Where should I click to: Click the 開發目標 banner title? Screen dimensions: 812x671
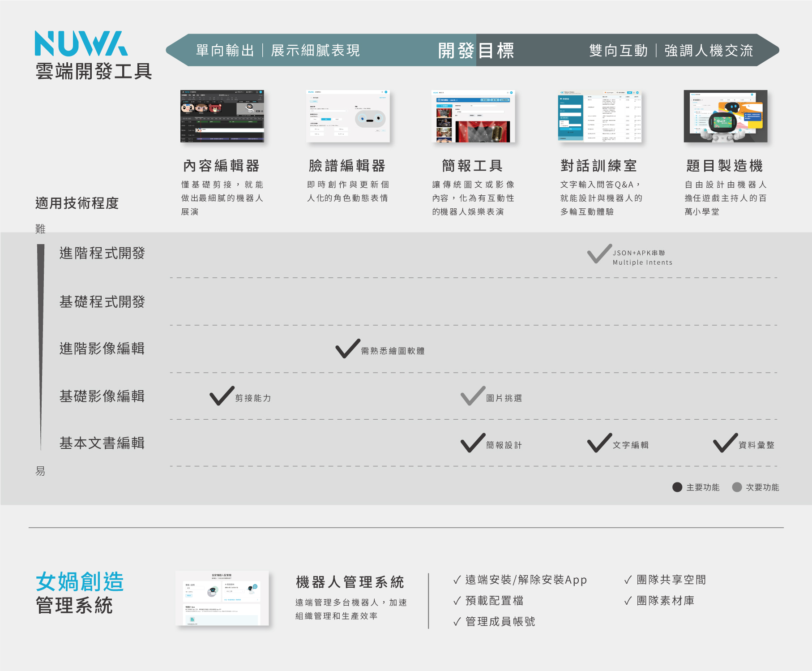[476, 50]
